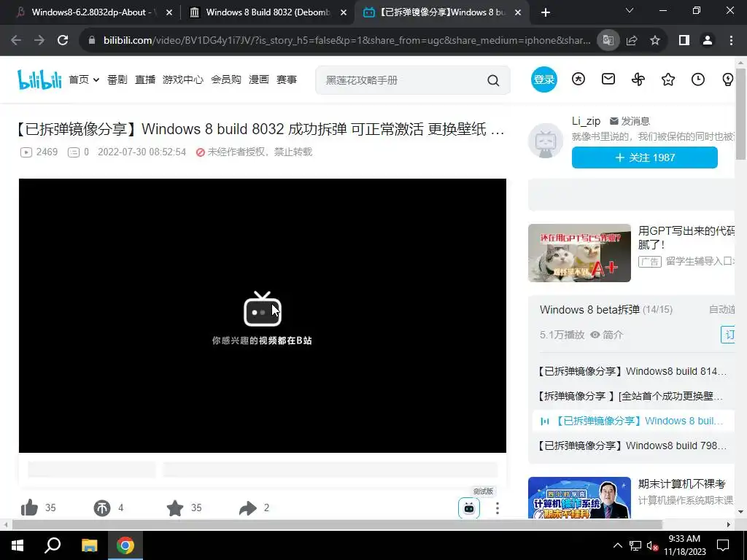Open 直播 in navigation menu
Viewport: 747px width, 560px height.
(145, 79)
